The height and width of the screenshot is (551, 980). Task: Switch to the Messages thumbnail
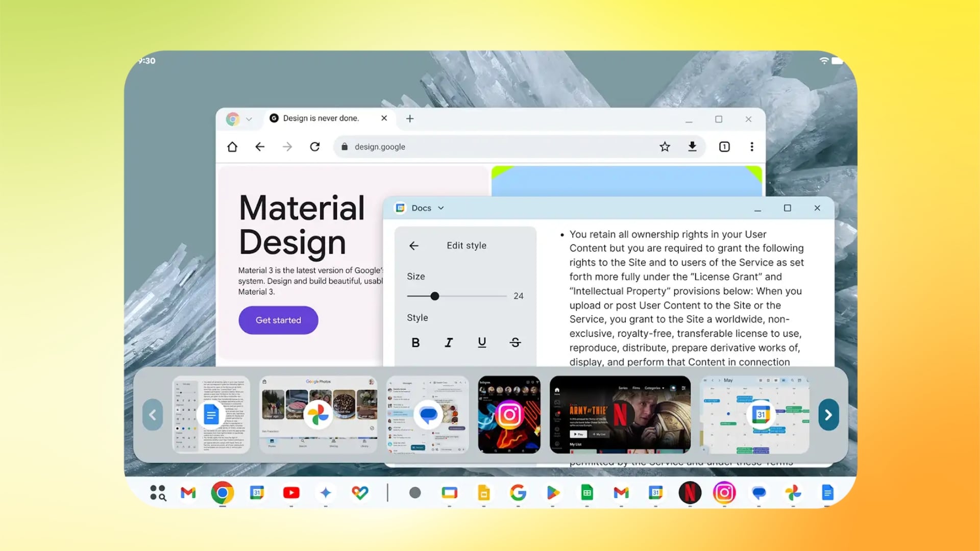pyautogui.click(x=428, y=415)
